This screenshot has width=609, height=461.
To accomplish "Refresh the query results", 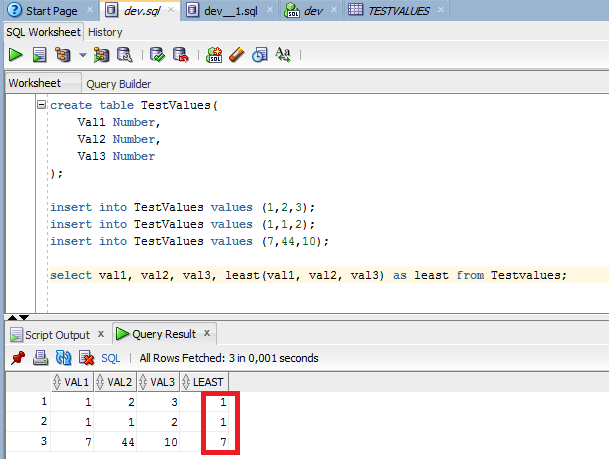I will coord(64,357).
